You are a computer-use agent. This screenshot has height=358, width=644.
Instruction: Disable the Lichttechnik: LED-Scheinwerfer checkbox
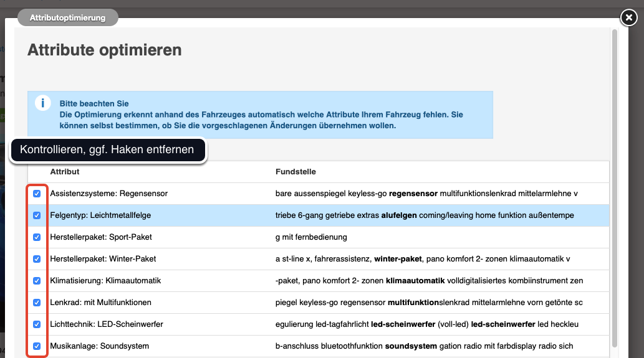[37, 324]
